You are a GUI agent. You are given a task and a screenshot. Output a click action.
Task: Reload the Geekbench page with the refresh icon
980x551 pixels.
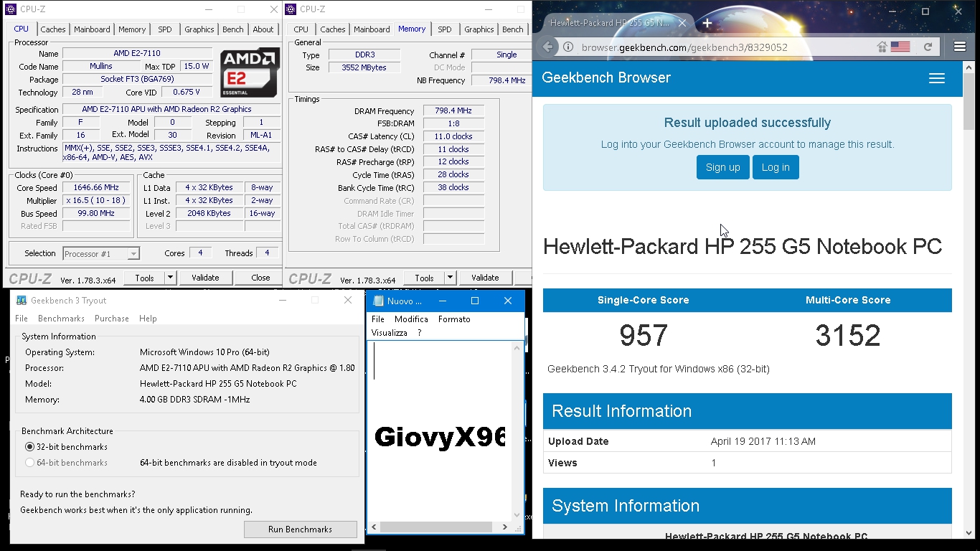click(x=928, y=47)
